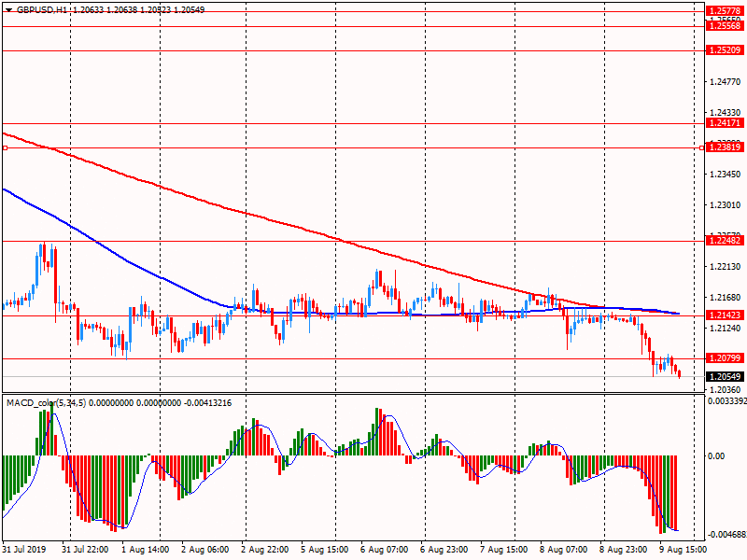Click the 1.25568 price level label
Screen dimensions: 747x560
point(725,26)
